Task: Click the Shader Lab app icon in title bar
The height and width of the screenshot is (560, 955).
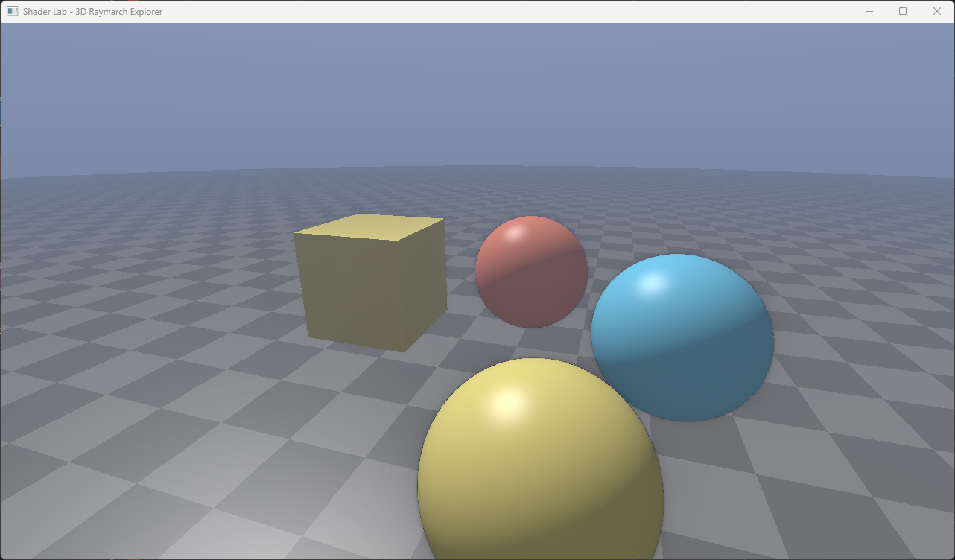Action: 12,12
